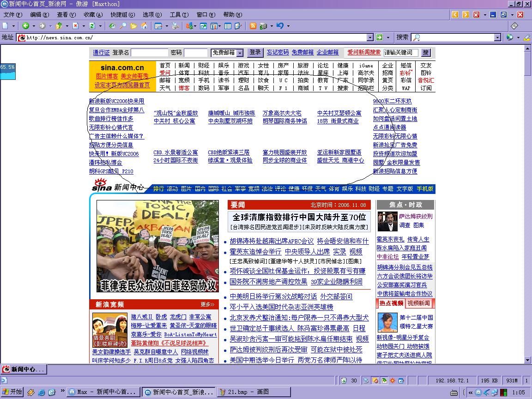Click the 请输入关键词 keyword field
The height and width of the screenshot is (399, 532).
pos(401,53)
